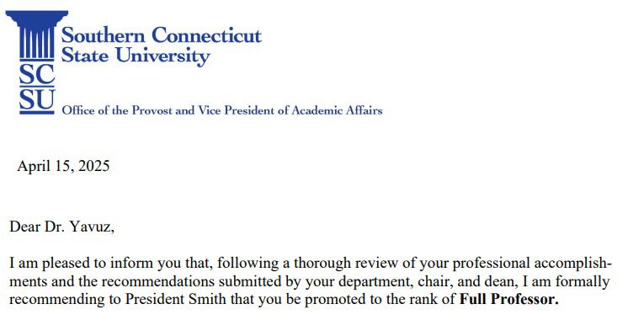Click the date April 15, 2025
This screenshot has height=336, width=644.
tap(63, 166)
